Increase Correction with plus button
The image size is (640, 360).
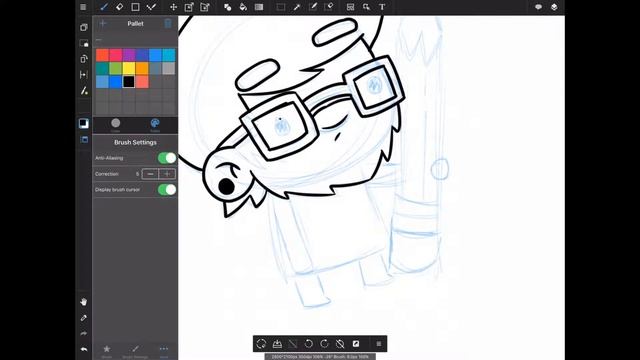[x=167, y=174]
